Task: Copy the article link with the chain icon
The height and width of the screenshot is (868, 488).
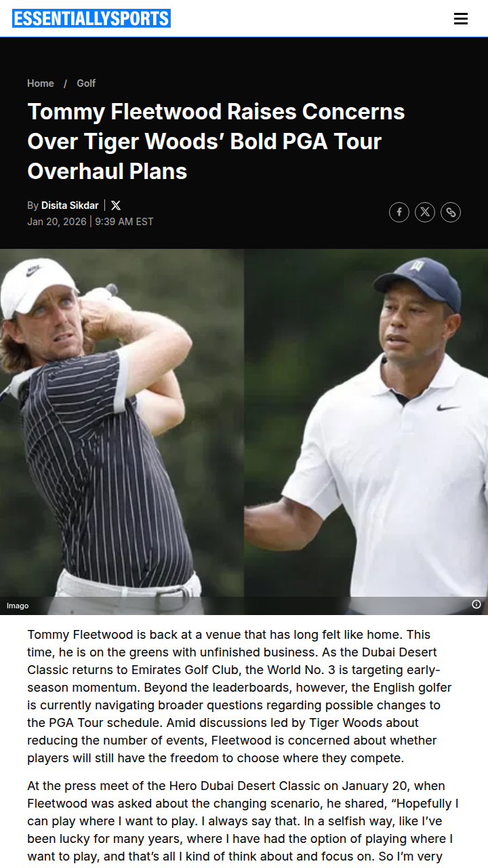Action: coord(451,212)
